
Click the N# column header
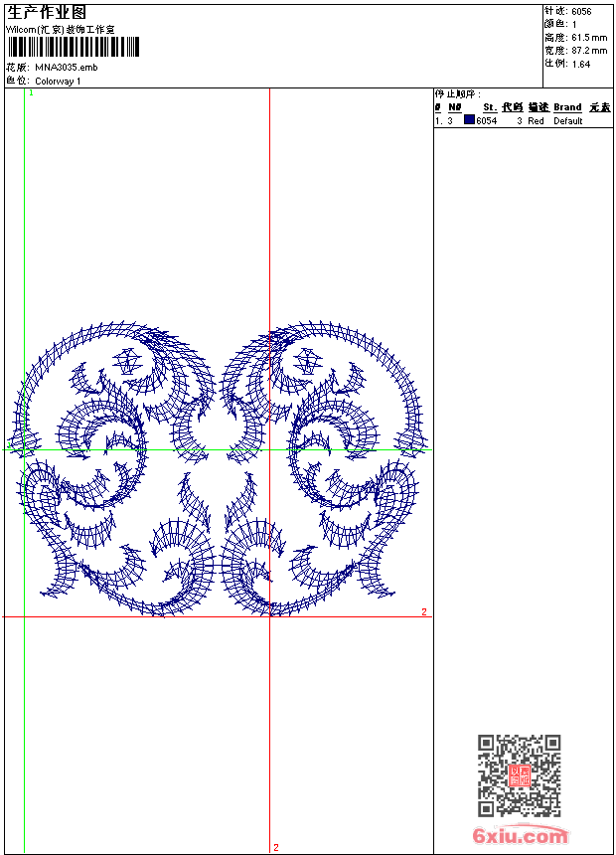(455, 107)
